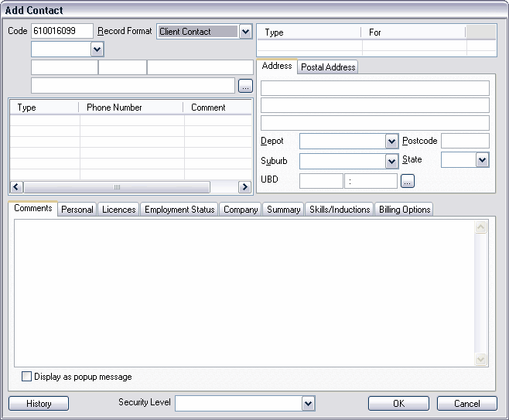The image size is (509, 420).
Task: Expand the State dropdown
Action: pos(483,160)
